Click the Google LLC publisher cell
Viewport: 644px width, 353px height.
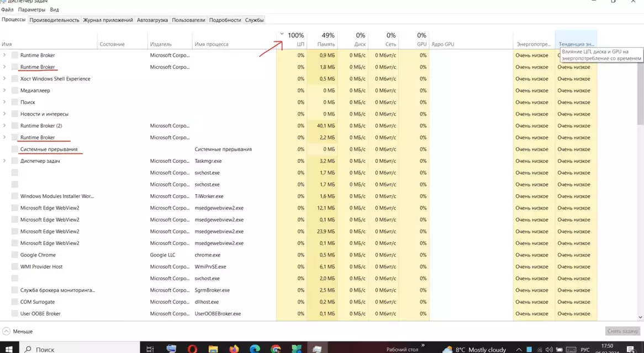point(162,255)
